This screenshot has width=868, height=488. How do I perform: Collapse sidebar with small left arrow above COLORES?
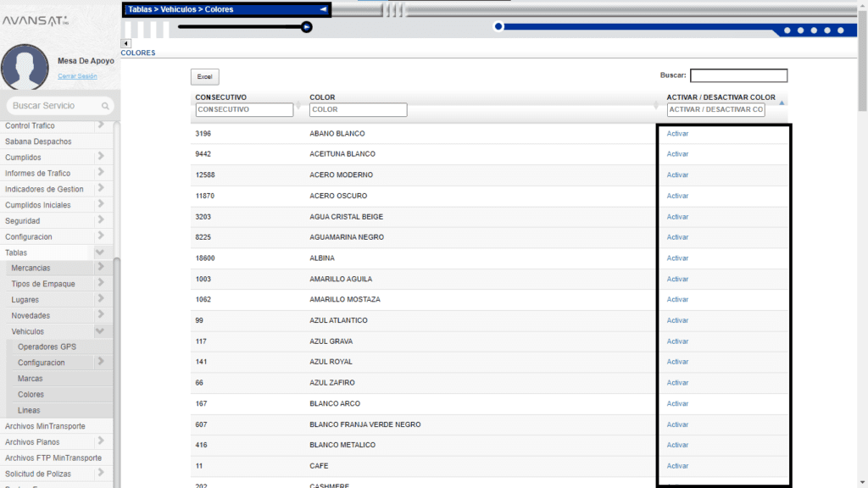click(126, 43)
